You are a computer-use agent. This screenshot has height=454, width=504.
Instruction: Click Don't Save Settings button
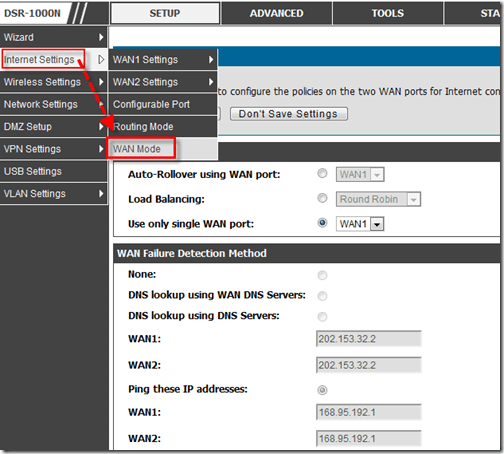(x=289, y=114)
